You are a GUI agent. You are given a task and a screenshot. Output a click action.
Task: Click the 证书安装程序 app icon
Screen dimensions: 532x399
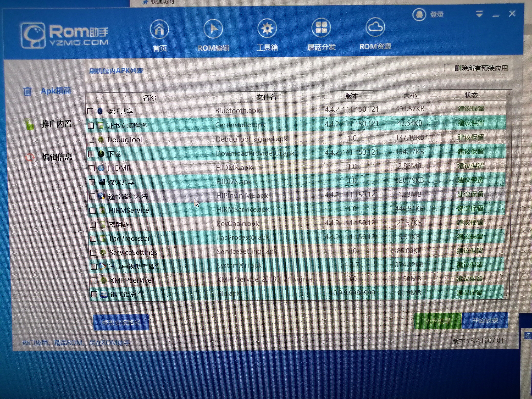tap(100, 125)
